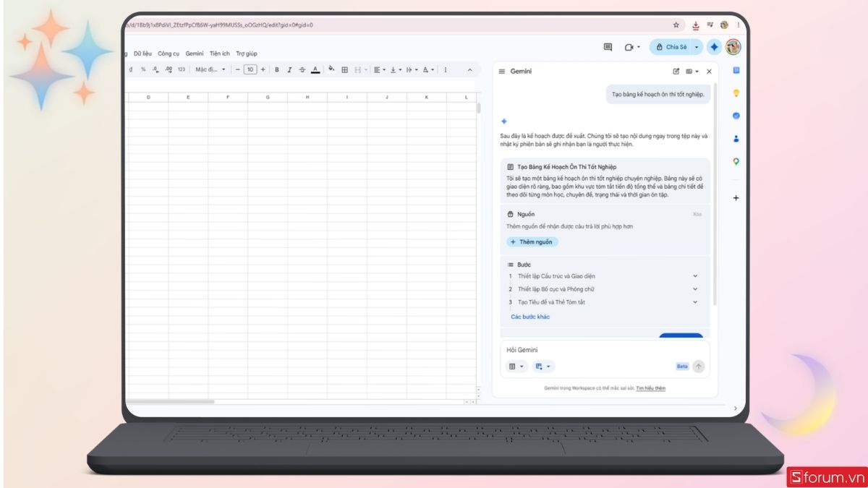Open the text rotation dropdown
This screenshot has width=868, height=488.
[x=428, y=69]
